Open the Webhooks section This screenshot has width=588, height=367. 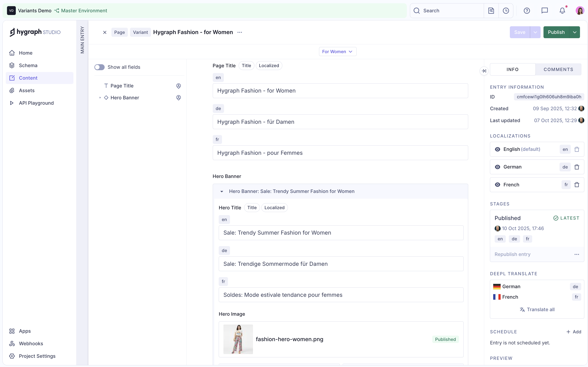coord(31,343)
